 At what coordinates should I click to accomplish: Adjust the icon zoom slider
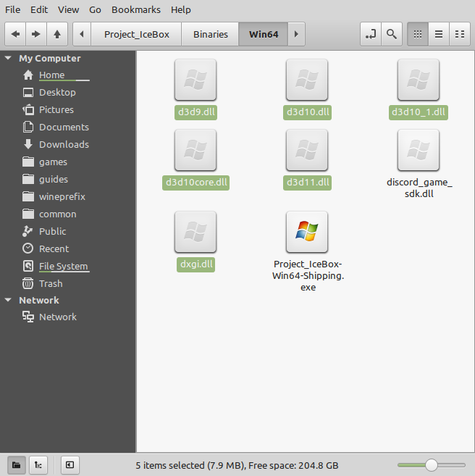pos(431,465)
